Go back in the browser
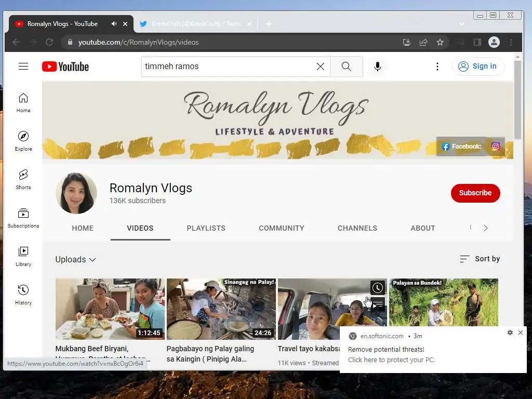This screenshot has width=532, height=399. 16,42
